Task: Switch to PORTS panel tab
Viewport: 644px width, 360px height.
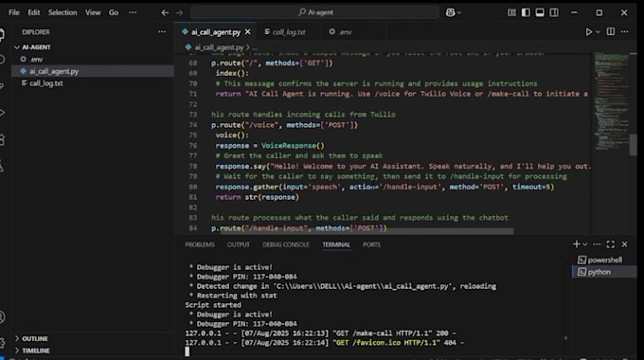Action: tap(371, 244)
